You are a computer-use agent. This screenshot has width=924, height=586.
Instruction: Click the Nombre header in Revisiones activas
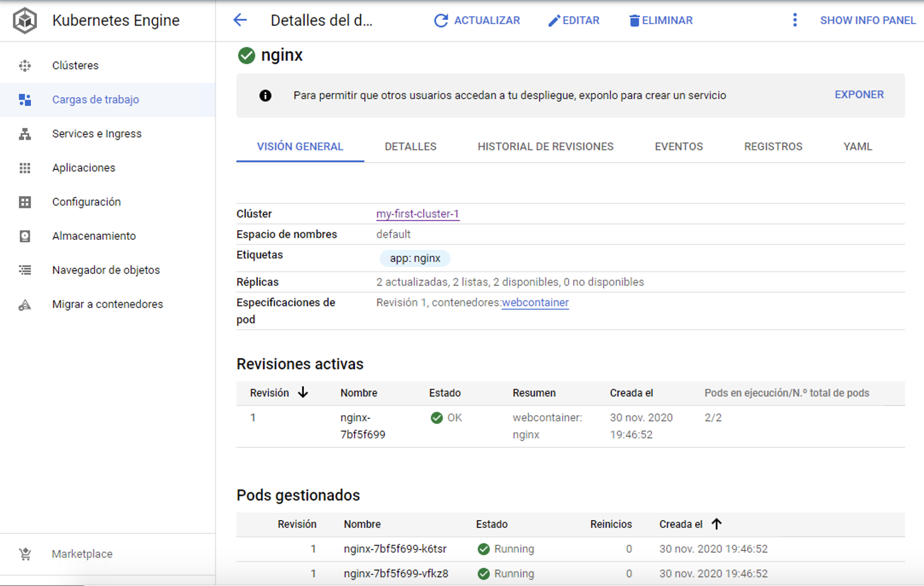359,393
